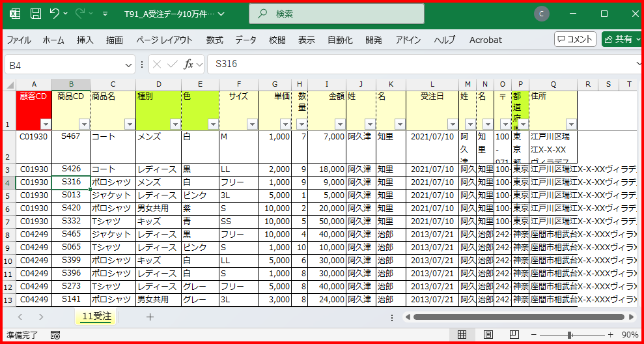The width and height of the screenshot is (644, 344).
Task: Open the データ ribbon tab
Action: (245, 40)
